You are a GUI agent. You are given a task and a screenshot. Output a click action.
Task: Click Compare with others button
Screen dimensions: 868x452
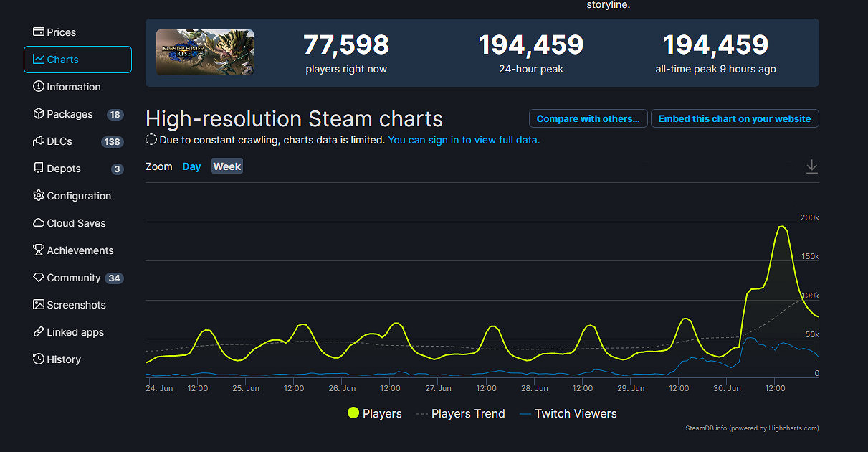(x=588, y=118)
